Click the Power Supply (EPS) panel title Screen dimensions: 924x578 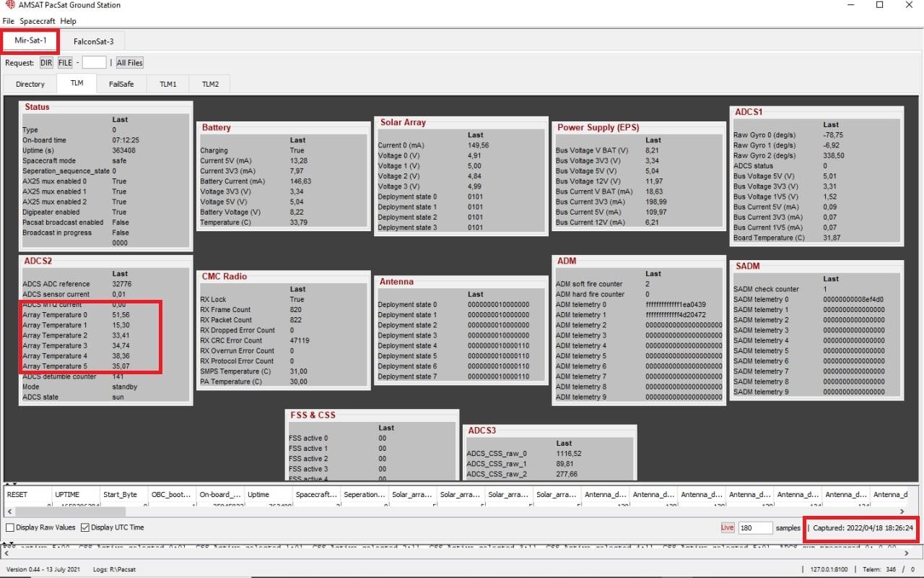(x=598, y=128)
